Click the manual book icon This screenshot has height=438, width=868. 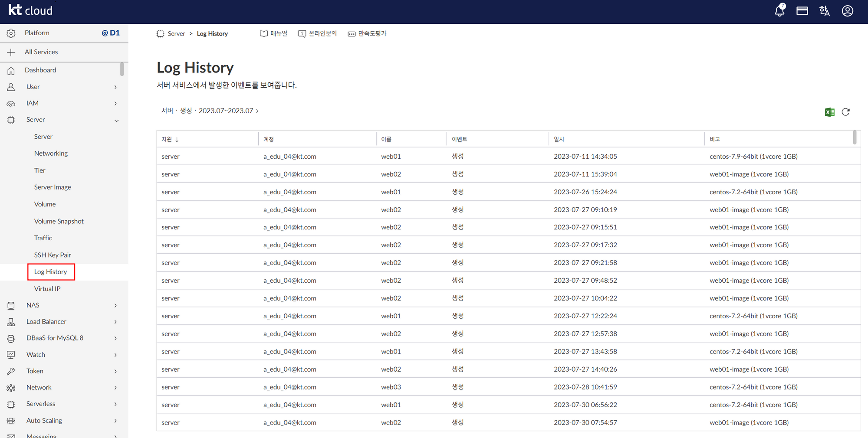point(263,34)
